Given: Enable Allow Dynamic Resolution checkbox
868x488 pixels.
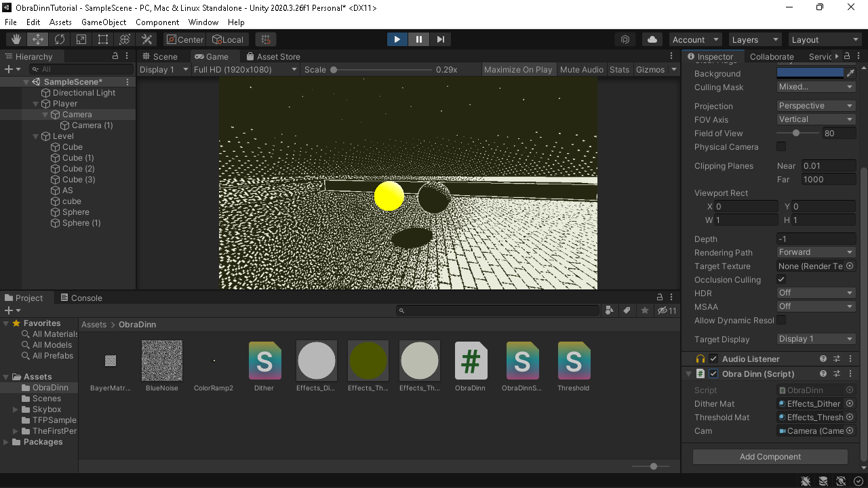Looking at the screenshot, I should tap(781, 320).
